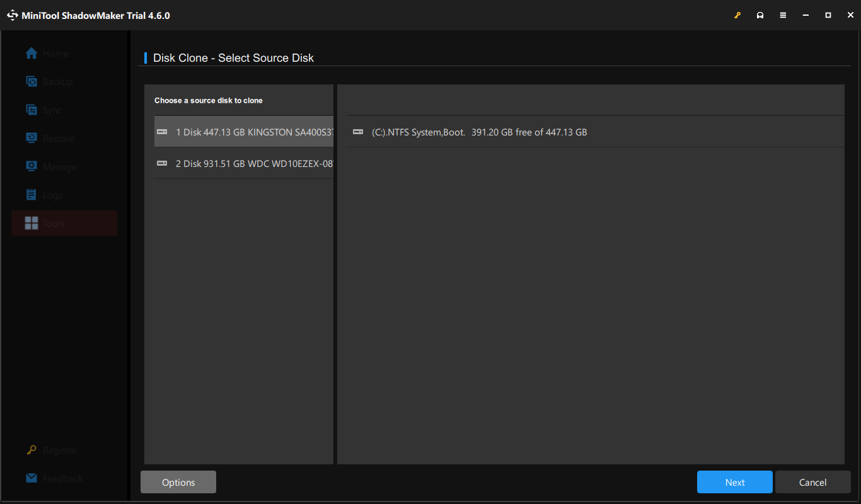
Task: Click the Manage icon in sidebar
Action: tap(32, 166)
